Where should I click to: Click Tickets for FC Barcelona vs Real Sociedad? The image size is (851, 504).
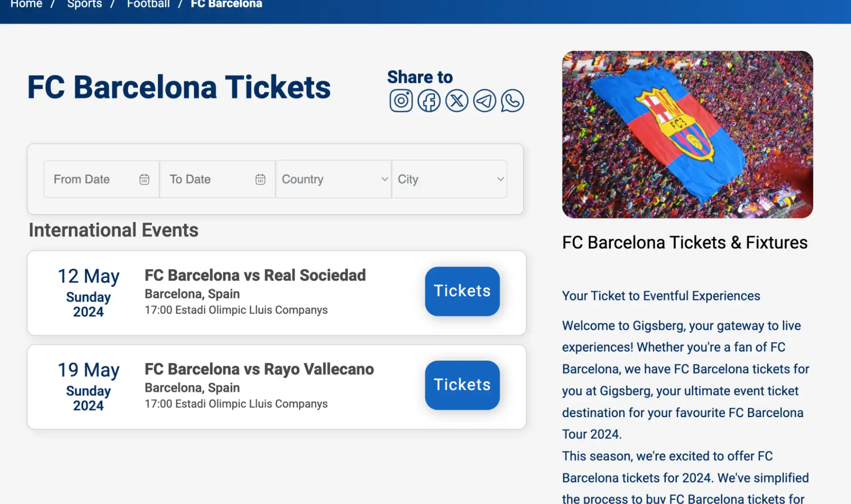coord(462,291)
